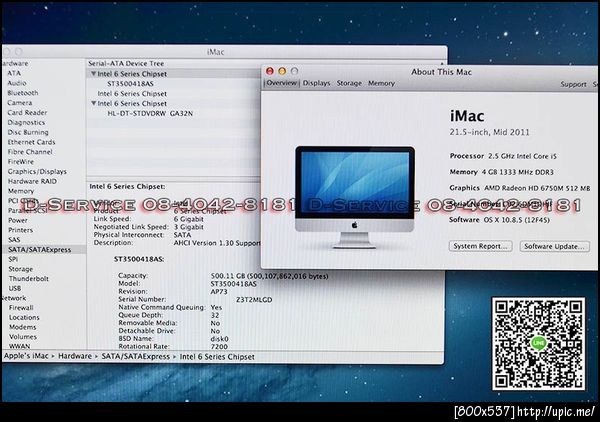The height and width of the screenshot is (422, 600).
Task: Select Firewall under Network
Action: pos(21,308)
